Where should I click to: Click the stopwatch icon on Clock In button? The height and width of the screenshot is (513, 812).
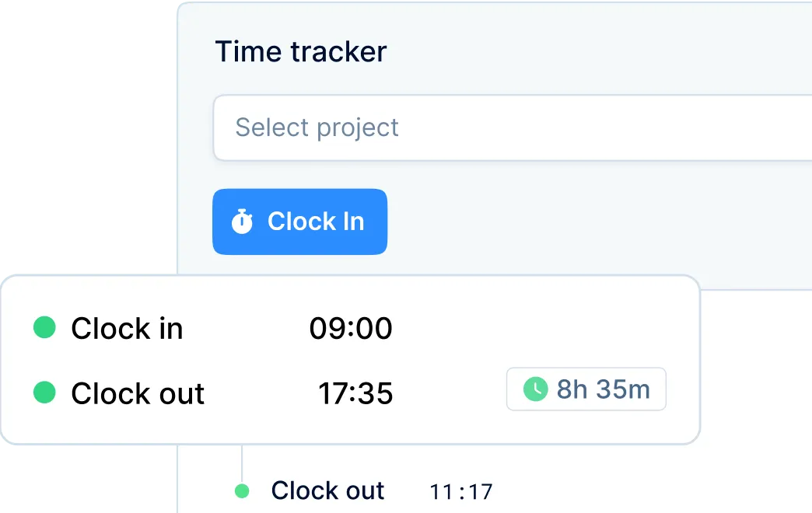tap(242, 222)
